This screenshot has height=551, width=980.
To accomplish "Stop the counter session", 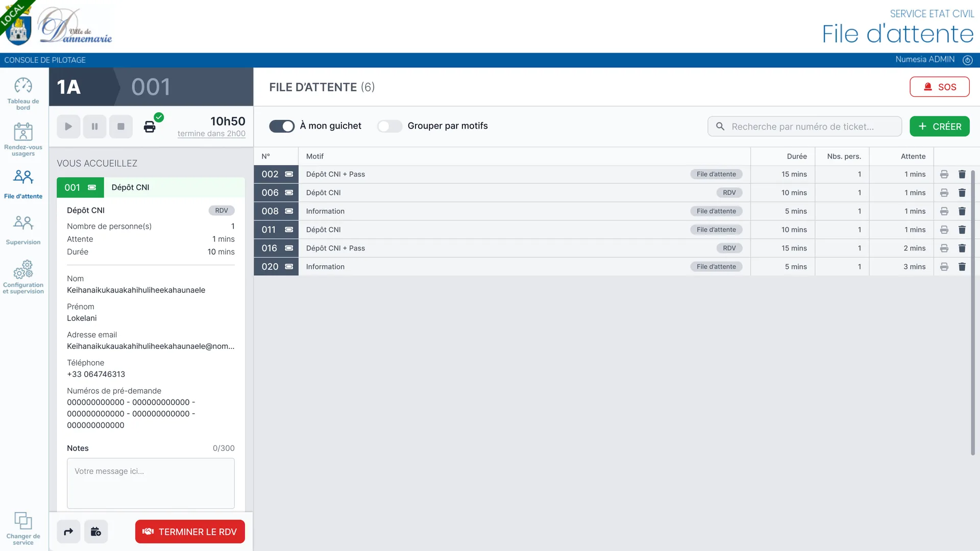I will pyautogui.click(x=121, y=127).
